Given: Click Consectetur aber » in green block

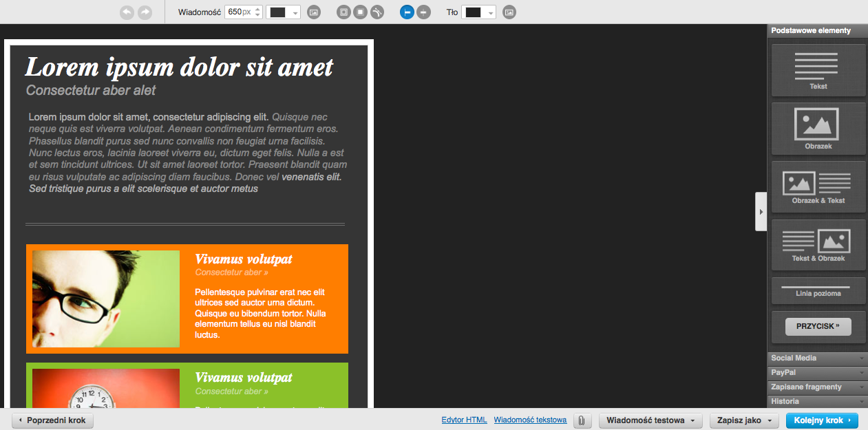Looking at the screenshot, I should (x=232, y=391).
